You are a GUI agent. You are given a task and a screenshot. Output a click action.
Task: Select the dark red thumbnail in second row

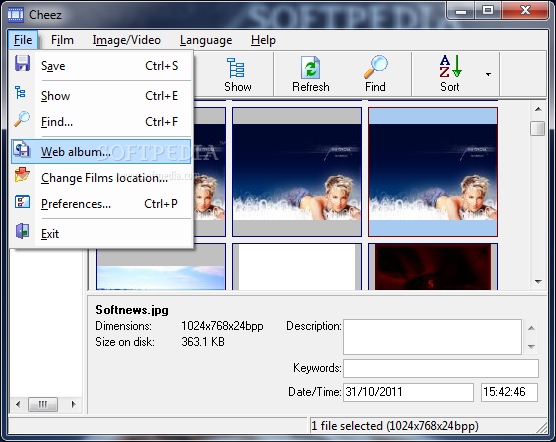[433, 267]
